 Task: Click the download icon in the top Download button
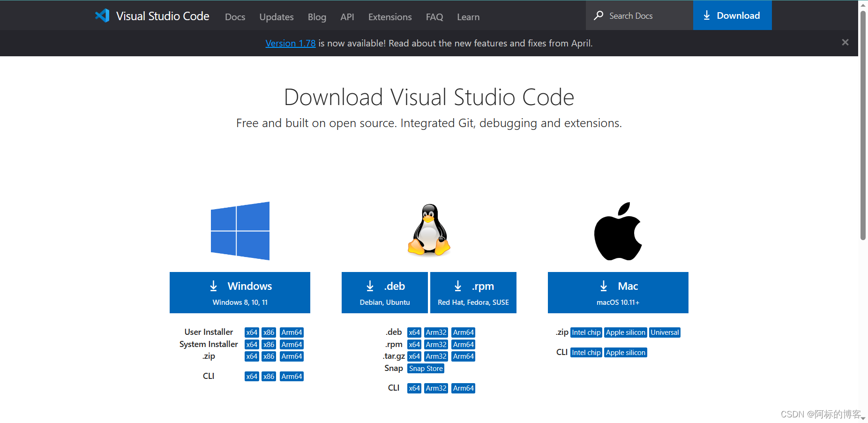pyautogui.click(x=707, y=15)
